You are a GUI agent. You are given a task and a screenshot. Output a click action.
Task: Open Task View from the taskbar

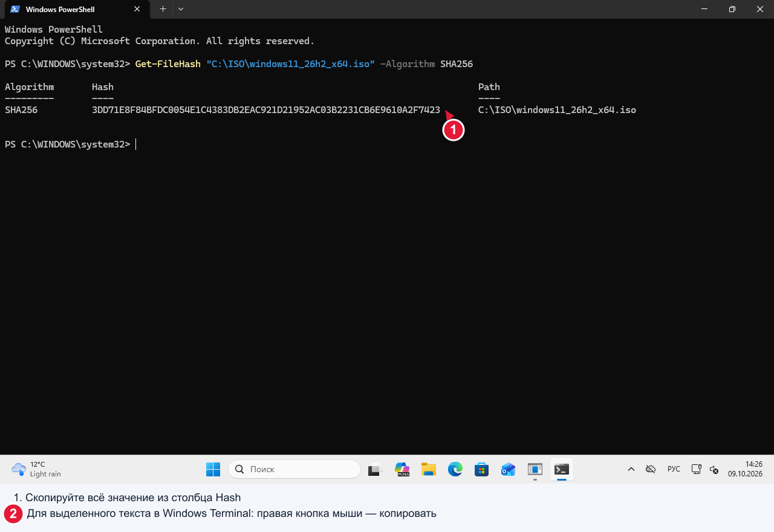[x=376, y=469]
